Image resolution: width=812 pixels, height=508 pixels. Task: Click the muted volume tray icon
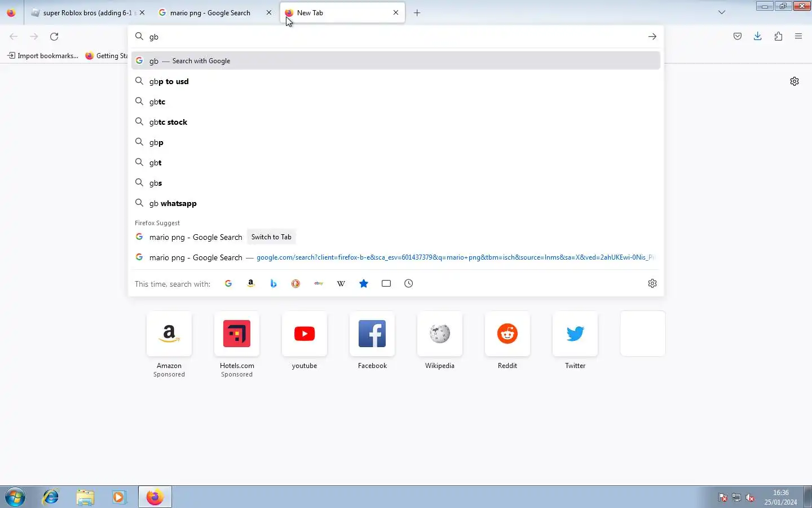[x=750, y=497]
